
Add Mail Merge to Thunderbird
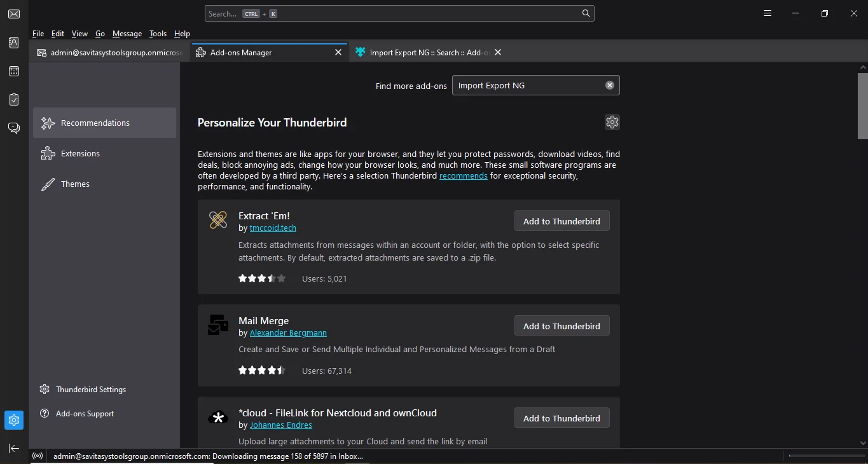coord(561,326)
